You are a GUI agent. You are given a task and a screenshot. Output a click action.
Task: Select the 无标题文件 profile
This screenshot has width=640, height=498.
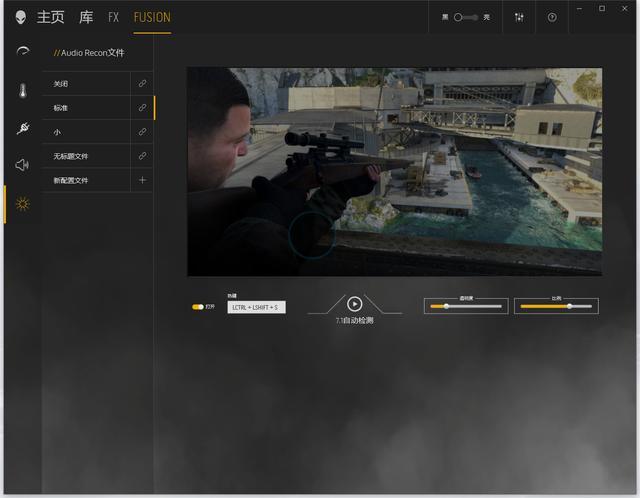tap(86, 156)
